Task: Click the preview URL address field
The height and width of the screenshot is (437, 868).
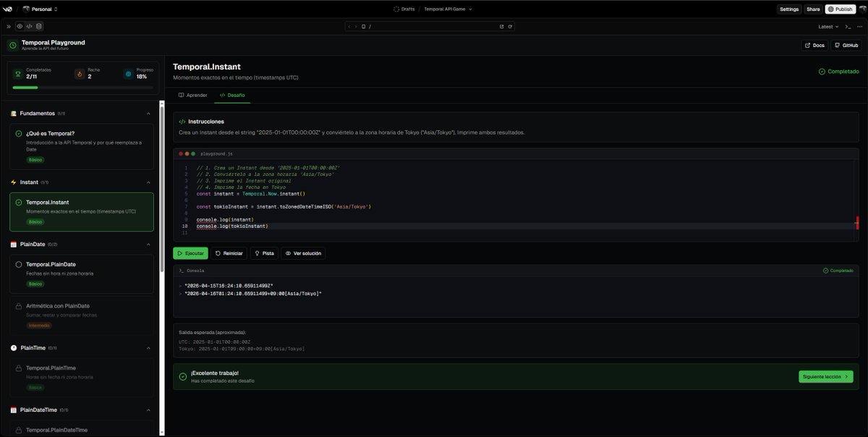Action: click(431, 26)
